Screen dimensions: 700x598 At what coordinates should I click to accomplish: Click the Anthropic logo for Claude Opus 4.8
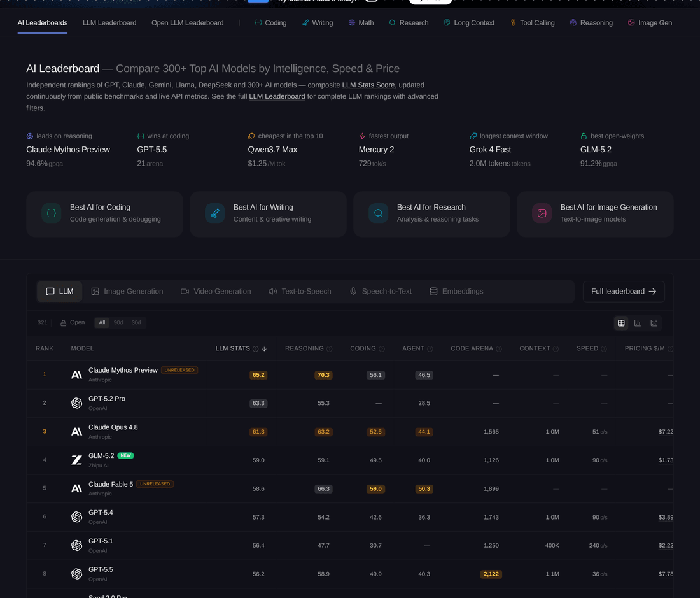tap(77, 431)
